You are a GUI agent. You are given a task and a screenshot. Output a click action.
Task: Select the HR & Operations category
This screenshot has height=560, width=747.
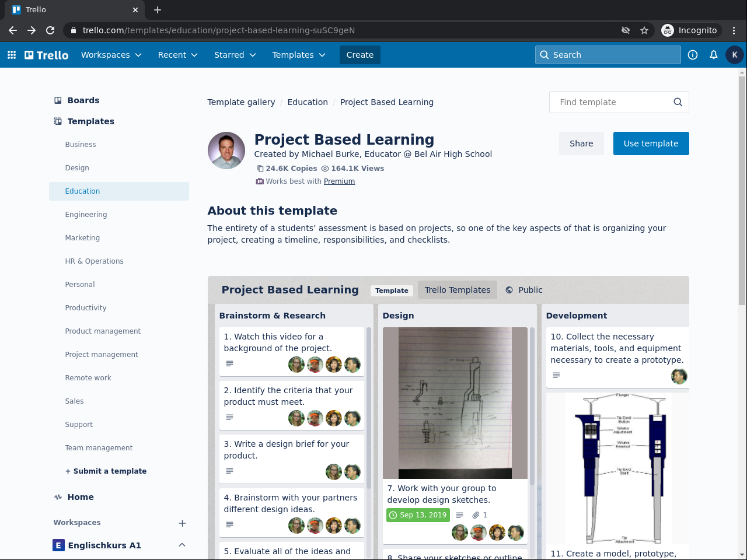pyautogui.click(x=119, y=261)
